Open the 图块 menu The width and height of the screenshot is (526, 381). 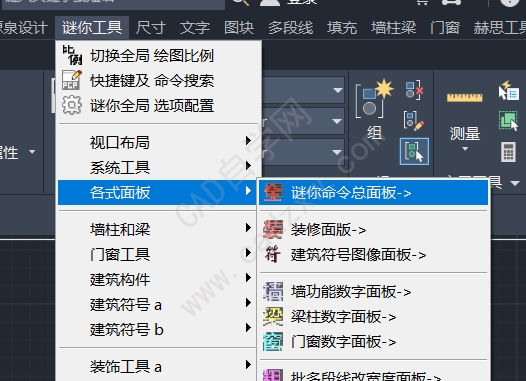(239, 28)
